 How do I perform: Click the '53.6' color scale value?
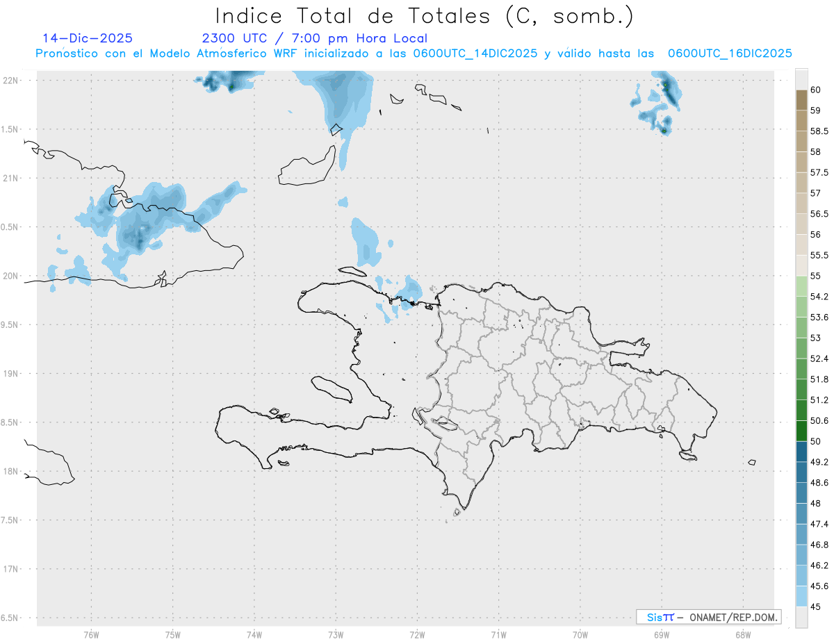(x=819, y=317)
